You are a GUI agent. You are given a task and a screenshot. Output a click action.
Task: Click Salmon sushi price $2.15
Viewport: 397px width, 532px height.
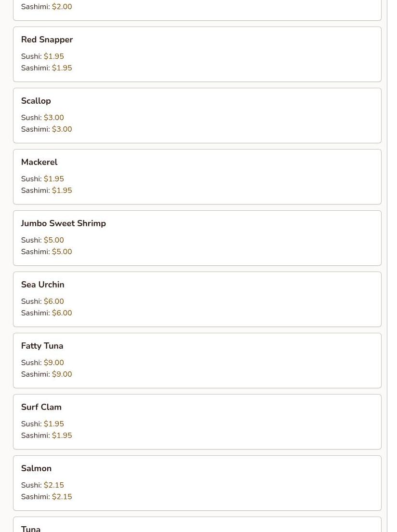[53, 485]
